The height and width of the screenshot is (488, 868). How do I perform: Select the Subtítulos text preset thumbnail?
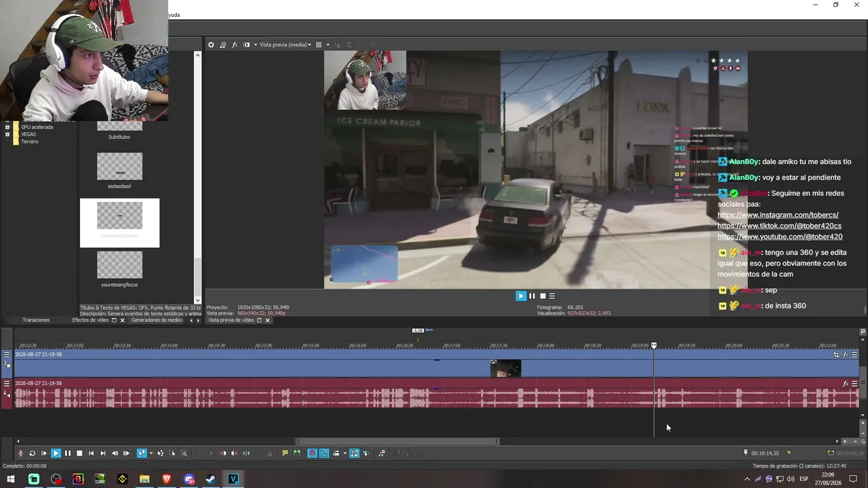(x=119, y=127)
